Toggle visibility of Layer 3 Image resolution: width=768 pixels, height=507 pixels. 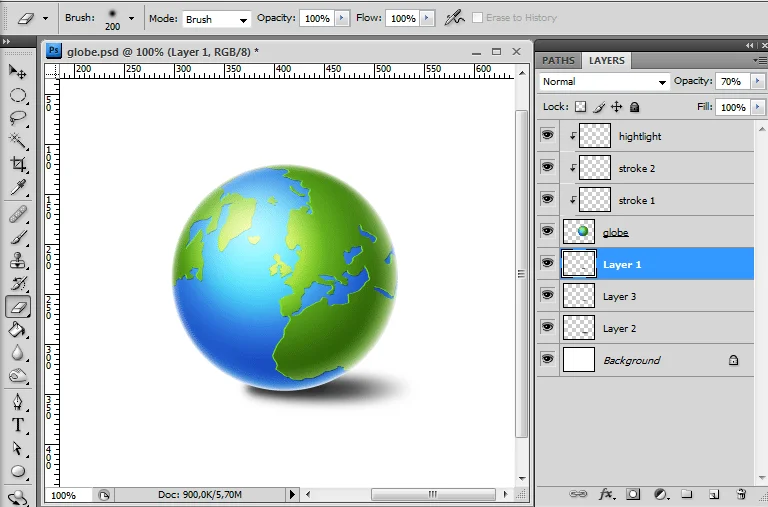pos(548,295)
